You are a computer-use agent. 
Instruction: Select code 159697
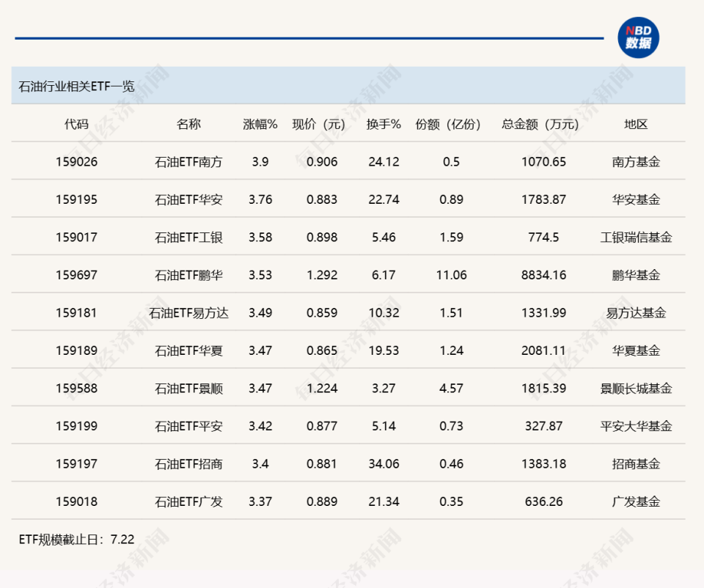(x=76, y=275)
